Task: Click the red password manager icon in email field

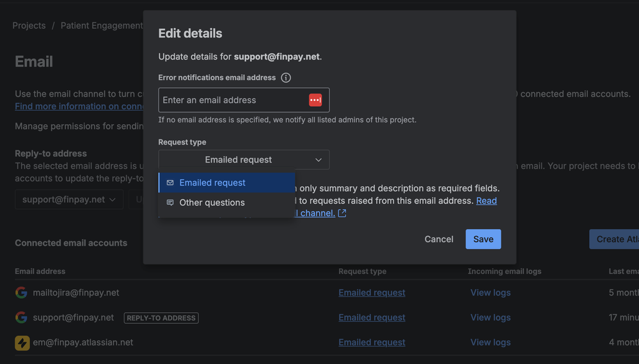Action: 315,100
